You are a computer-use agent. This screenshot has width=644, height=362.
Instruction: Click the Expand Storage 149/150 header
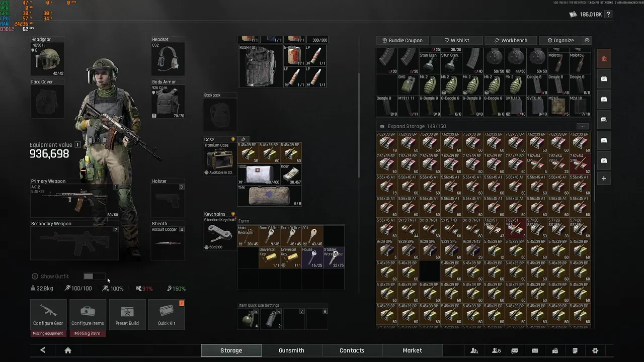coord(417,126)
